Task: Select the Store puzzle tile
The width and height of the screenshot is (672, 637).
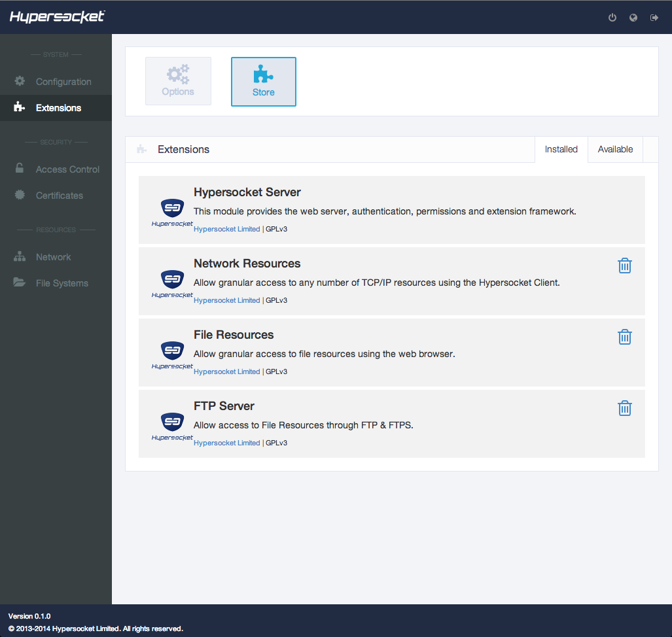Action: click(264, 81)
